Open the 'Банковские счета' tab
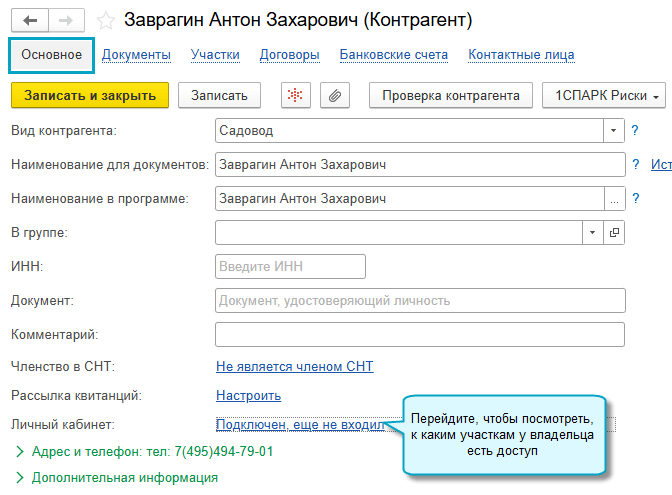Viewport: 672px width, 495px height. pyautogui.click(x=393, y=54)
